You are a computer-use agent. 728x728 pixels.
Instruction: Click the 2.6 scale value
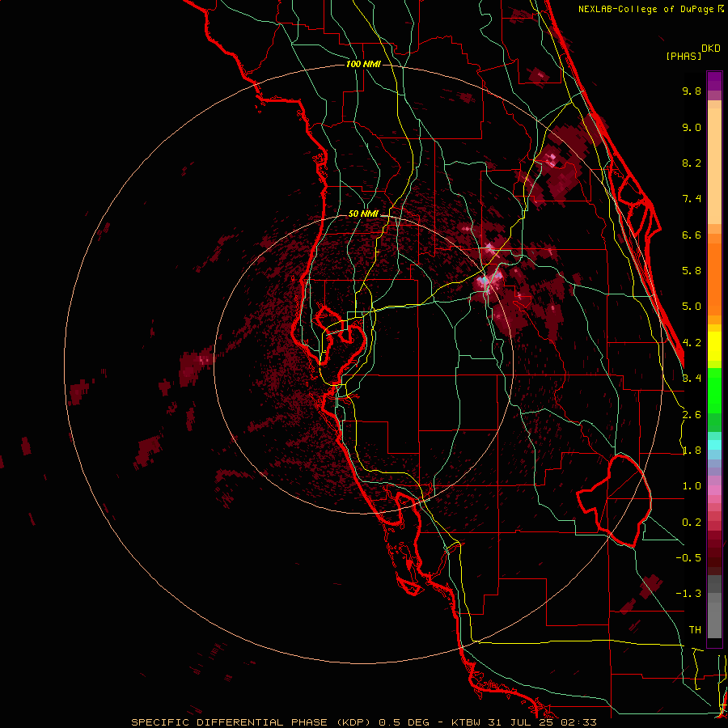(692, 415)
